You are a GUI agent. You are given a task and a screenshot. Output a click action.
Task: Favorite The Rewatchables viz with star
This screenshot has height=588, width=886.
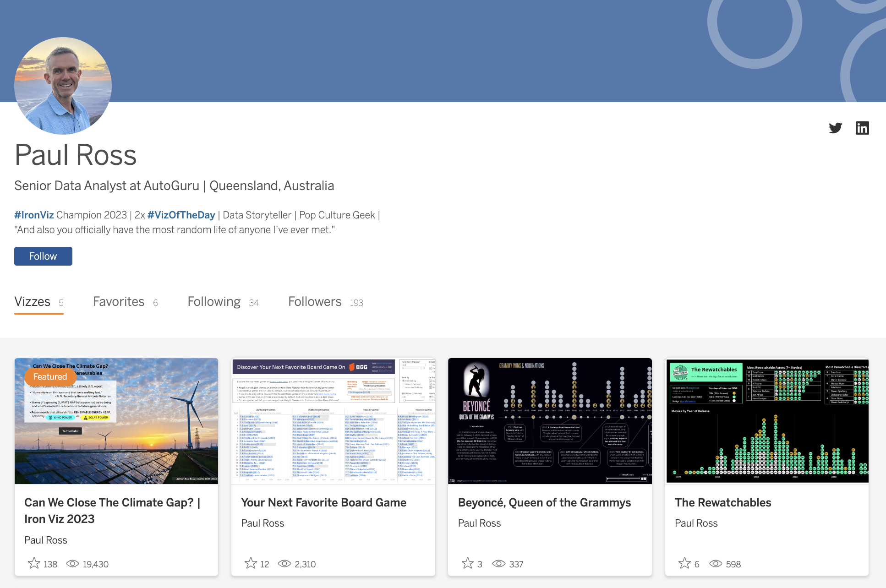pyautogui.click(x=684, y=563)
